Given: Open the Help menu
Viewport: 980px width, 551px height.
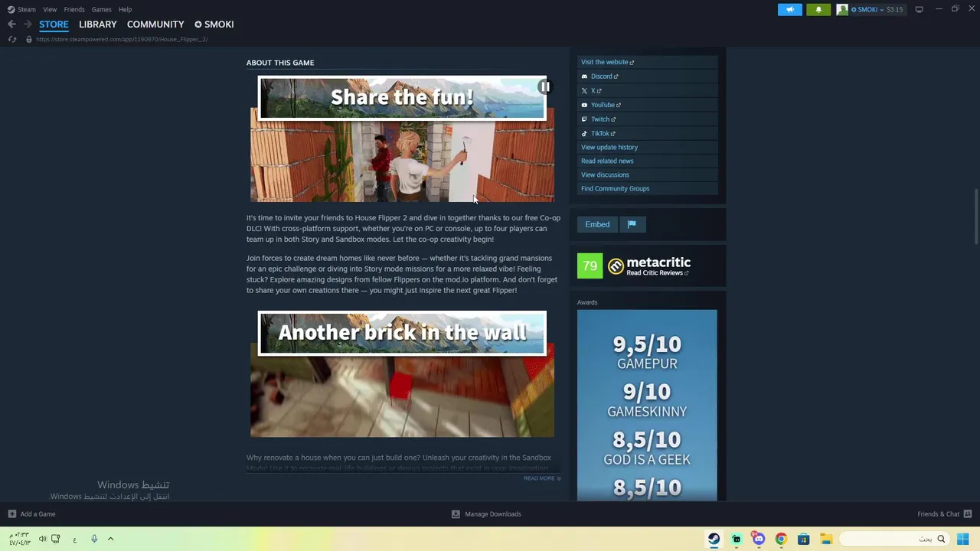Looking at the screenshot, I should pyautogui.click(x=125, y=9).
